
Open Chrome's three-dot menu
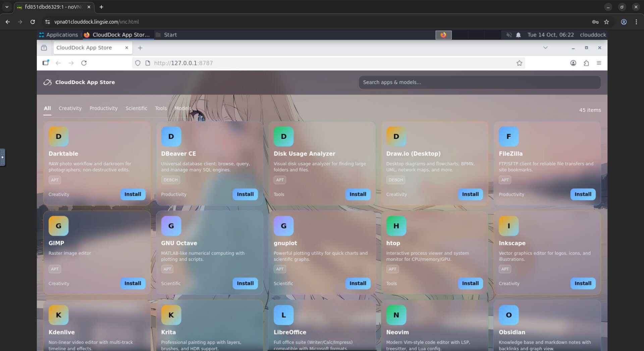(636, 22)
